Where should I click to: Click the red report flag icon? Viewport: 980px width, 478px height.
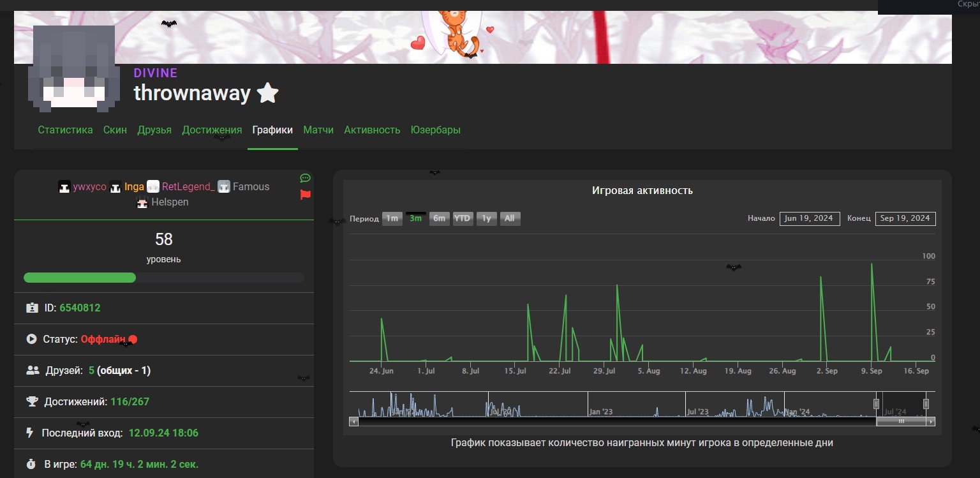coord(305,195)
